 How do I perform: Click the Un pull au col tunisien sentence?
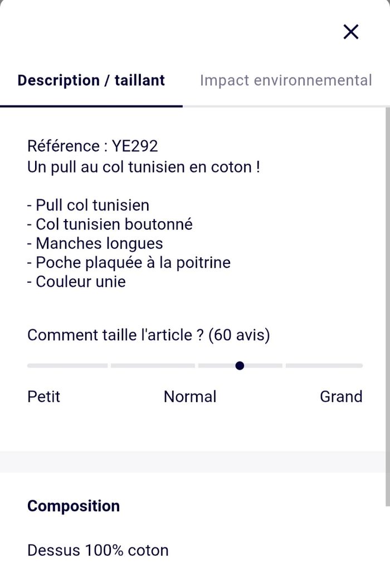coord(144,167)
